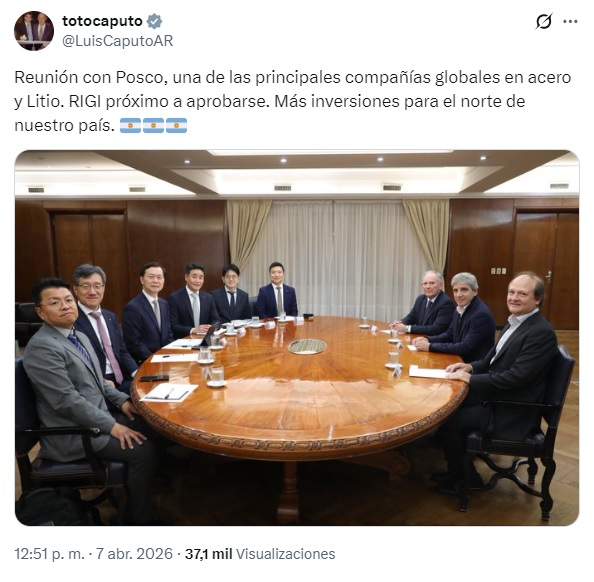Open the three-dot more options menu
The image size is (594, 582).
pyautogui.click(x=570, y=22)
